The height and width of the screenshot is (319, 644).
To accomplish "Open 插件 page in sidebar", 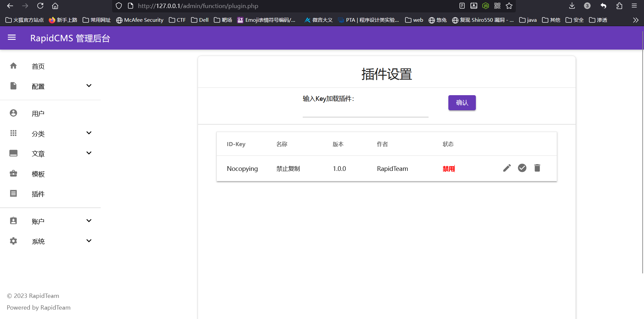I will [x=38, y=194].
